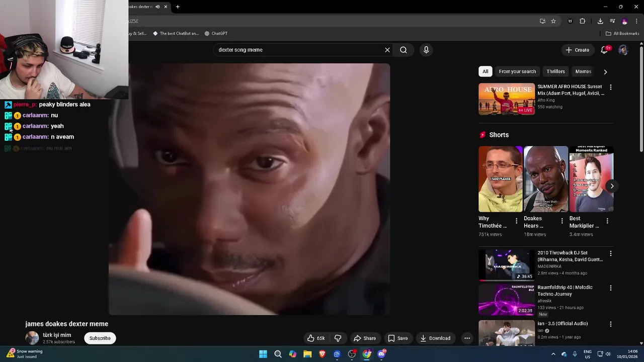The width and height of the screenshot is (644, 362).
Task: Open the browser Downloads icon
Action: [600, 21]
